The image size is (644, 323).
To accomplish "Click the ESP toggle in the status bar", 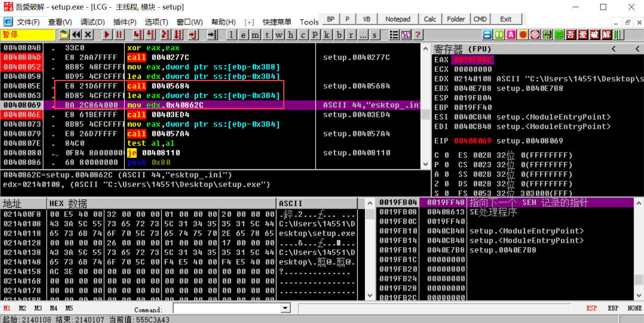I will point(591,308).
